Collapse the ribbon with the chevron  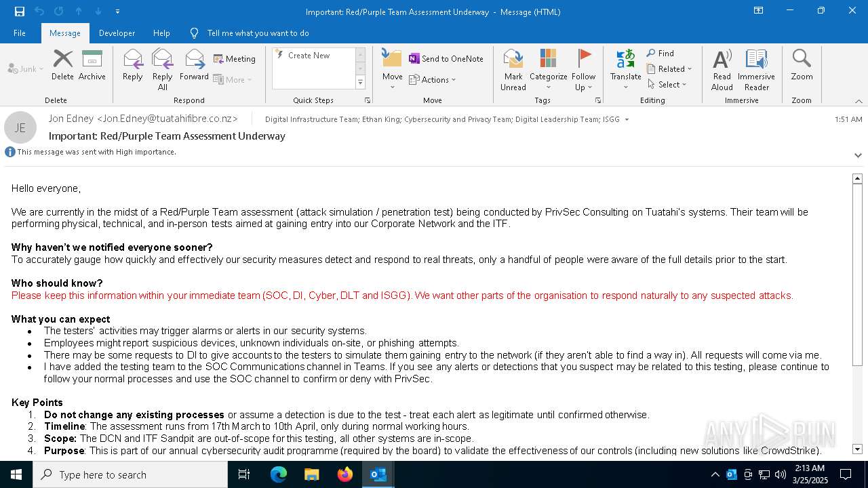[859, 101]
